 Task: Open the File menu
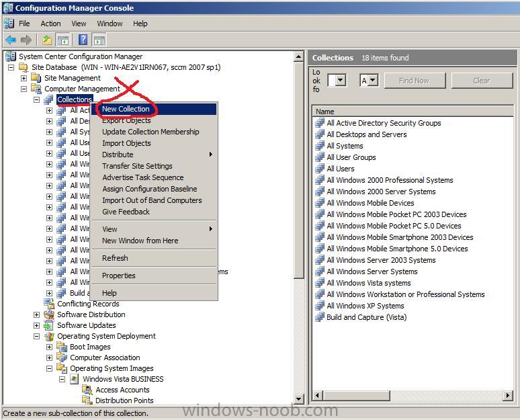24,24
